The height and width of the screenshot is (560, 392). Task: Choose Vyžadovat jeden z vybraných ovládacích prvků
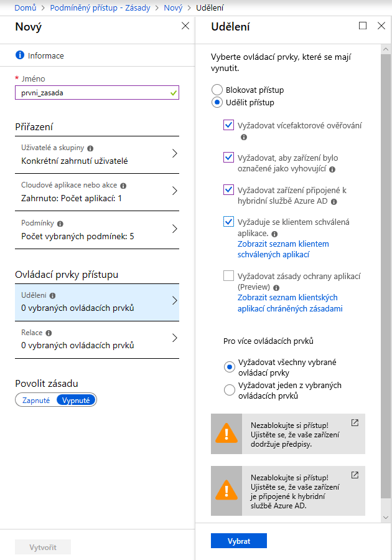[229, 390]
